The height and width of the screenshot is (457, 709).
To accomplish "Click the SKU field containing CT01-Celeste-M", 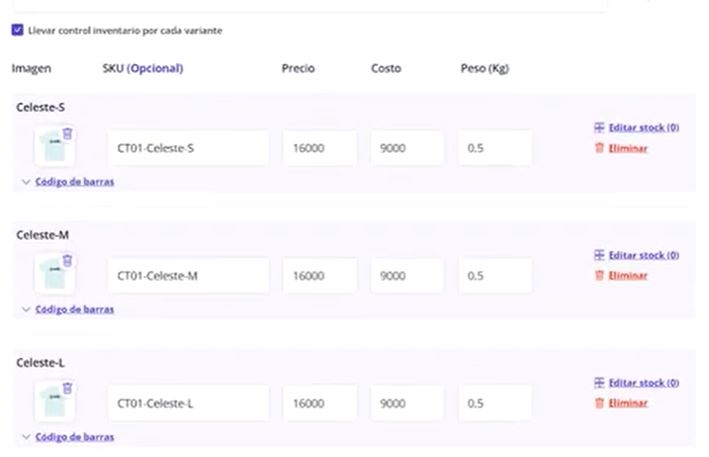I will tap(188, 276).
